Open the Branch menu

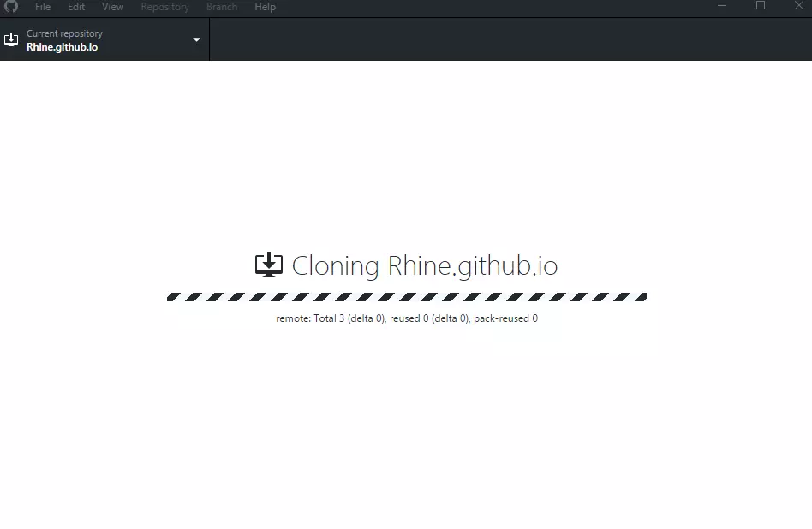(222, 7)
